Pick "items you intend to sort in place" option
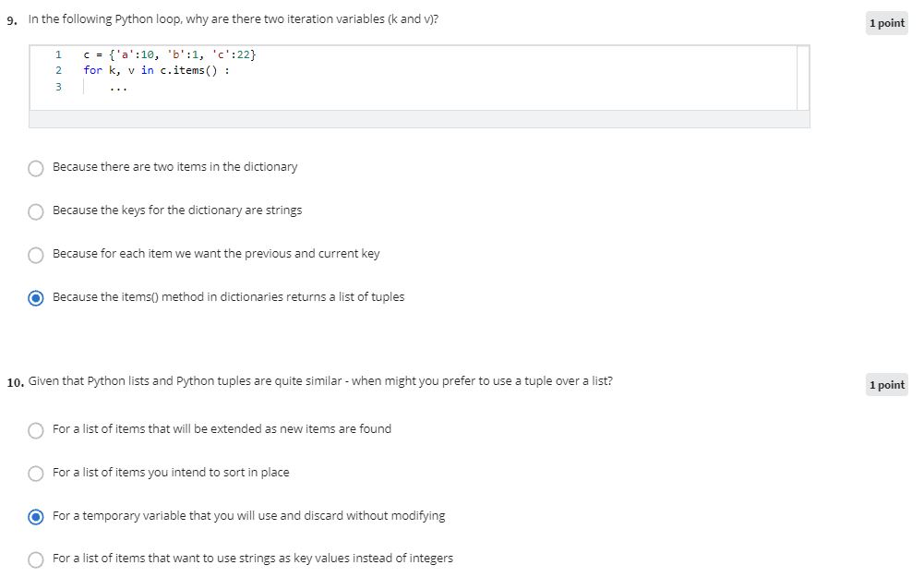924x577 pixels. [36, 474]
